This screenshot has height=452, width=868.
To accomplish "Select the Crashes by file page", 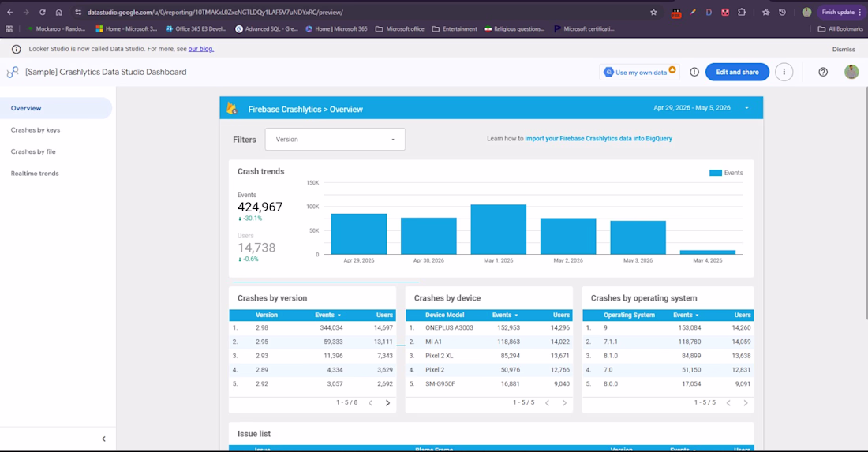I will 33,151.
